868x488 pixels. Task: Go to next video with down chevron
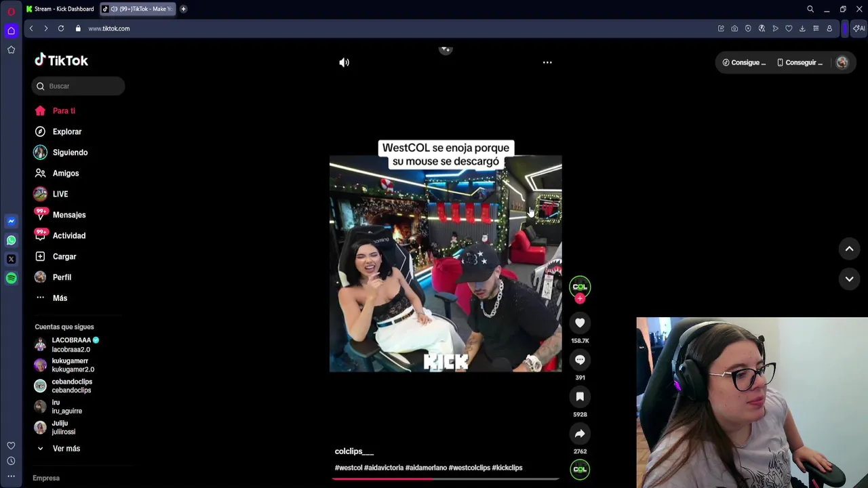click(x=849, y=279)
